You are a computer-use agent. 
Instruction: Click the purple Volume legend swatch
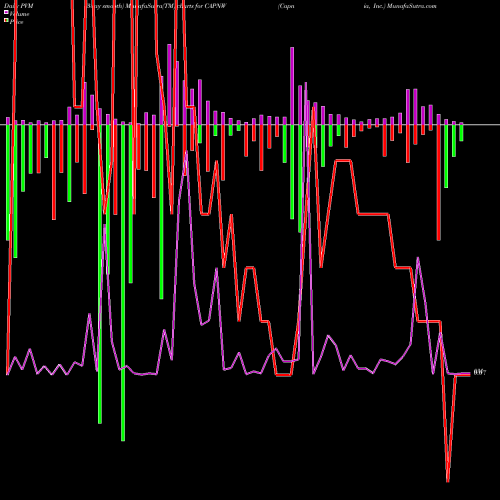6,13
